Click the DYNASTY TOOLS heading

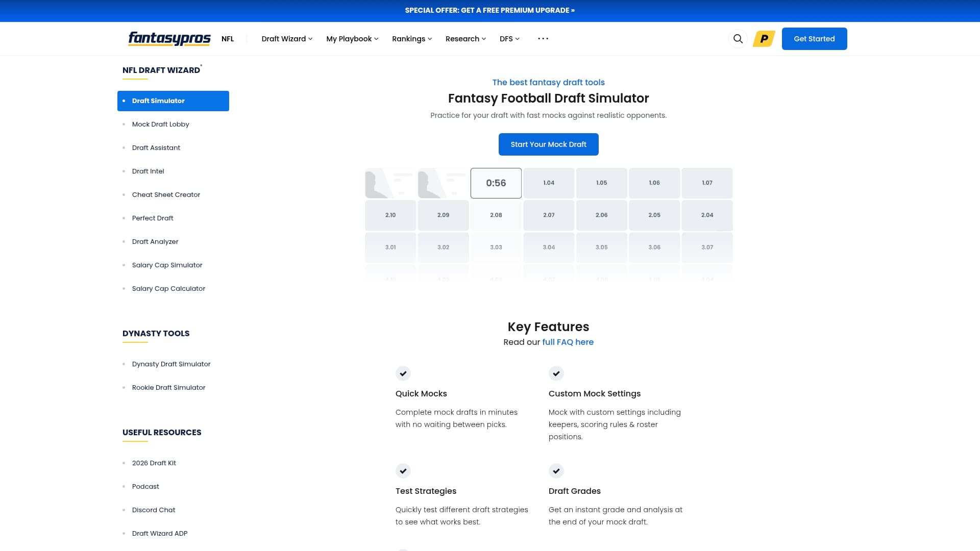pos(156,334)
